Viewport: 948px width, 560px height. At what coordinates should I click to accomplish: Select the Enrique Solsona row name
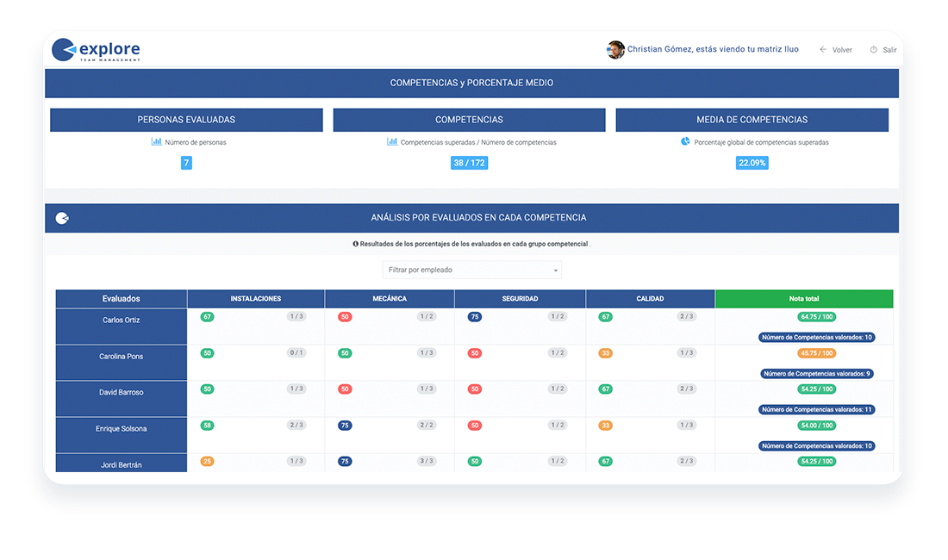(x=121, y=429)
